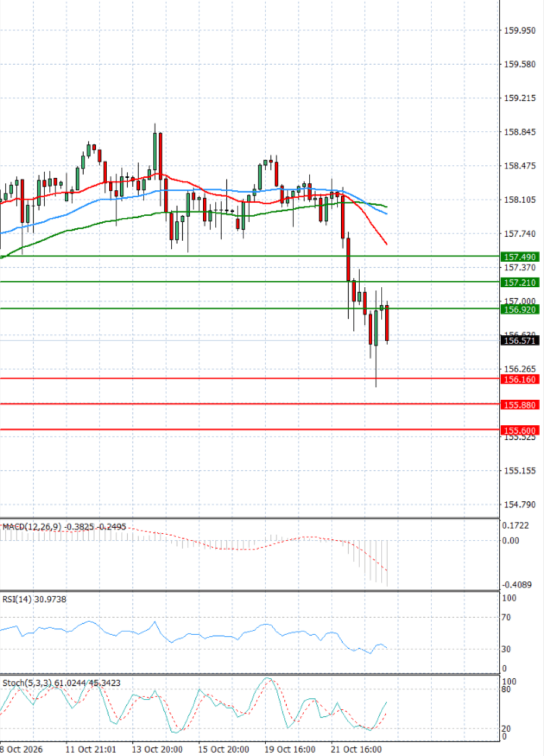Select the 157.490 resistance level label
Image resolution: width=544 pixels, height=756 pixels.
520,257
